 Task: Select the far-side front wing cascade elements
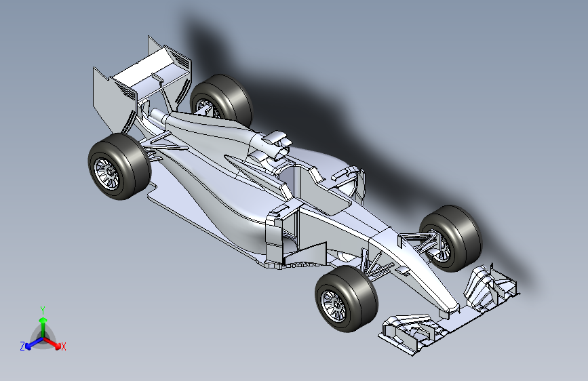point(490,287)
